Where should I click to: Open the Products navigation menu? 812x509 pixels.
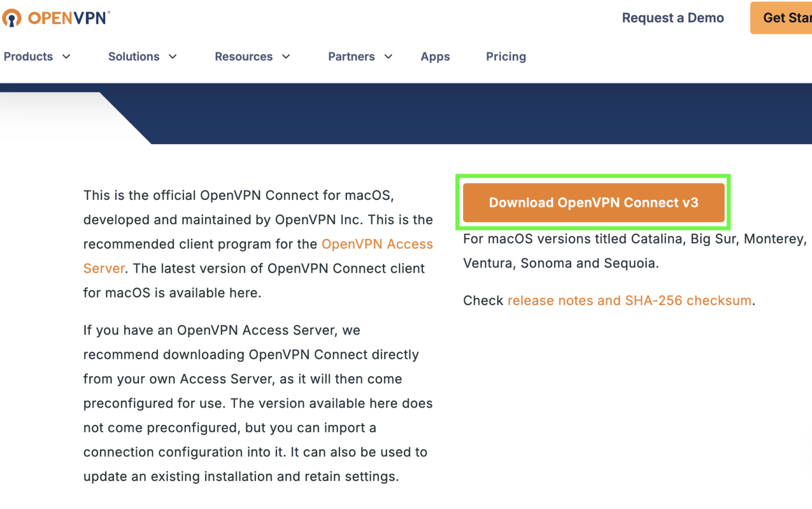coord(28,57)
